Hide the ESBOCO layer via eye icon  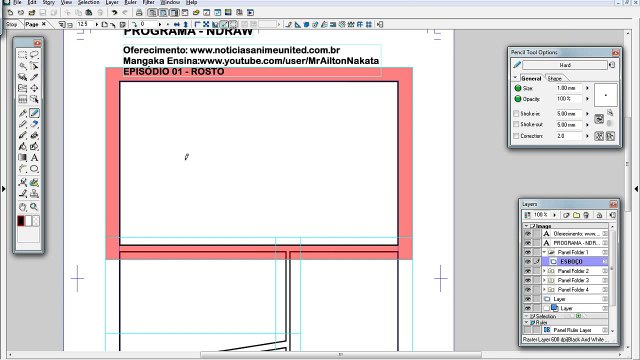528,261
